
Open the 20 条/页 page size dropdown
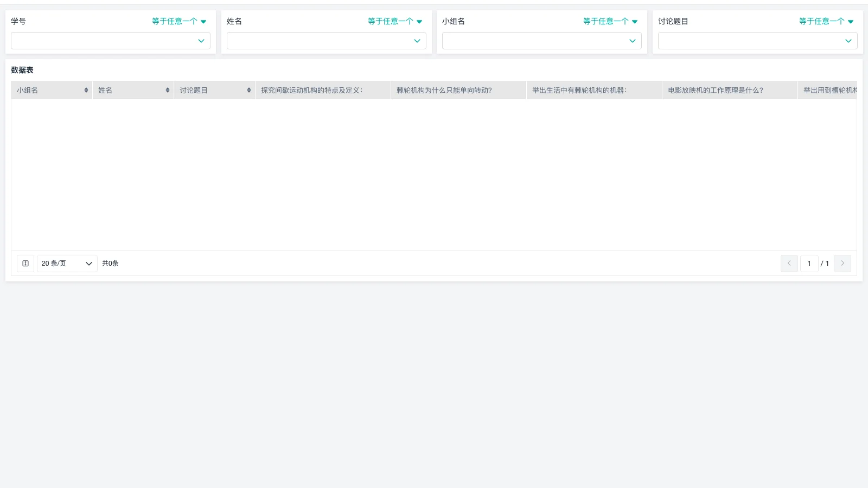(x=67, y=264)
